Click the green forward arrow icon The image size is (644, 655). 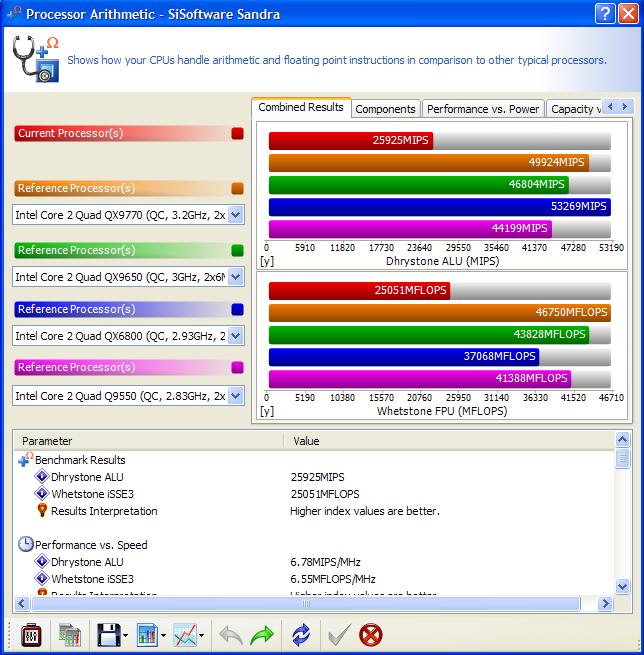[x=262, y=636]
